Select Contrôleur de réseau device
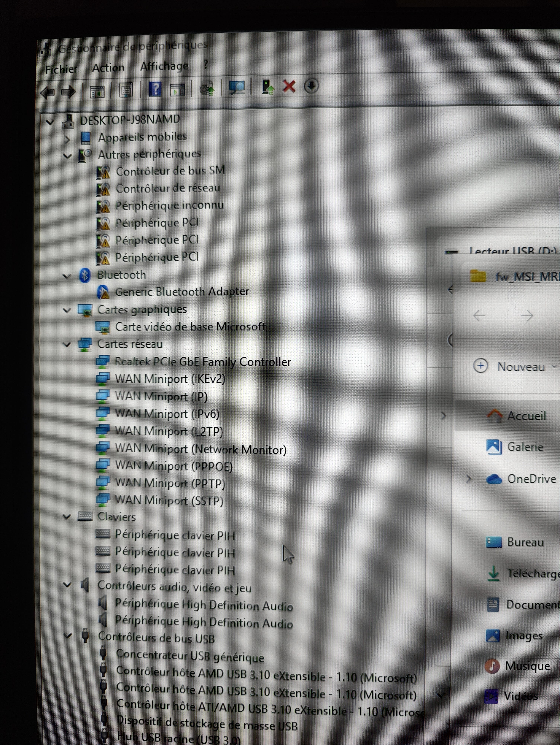This screenshot has height=745, width=560. [168, 188]
